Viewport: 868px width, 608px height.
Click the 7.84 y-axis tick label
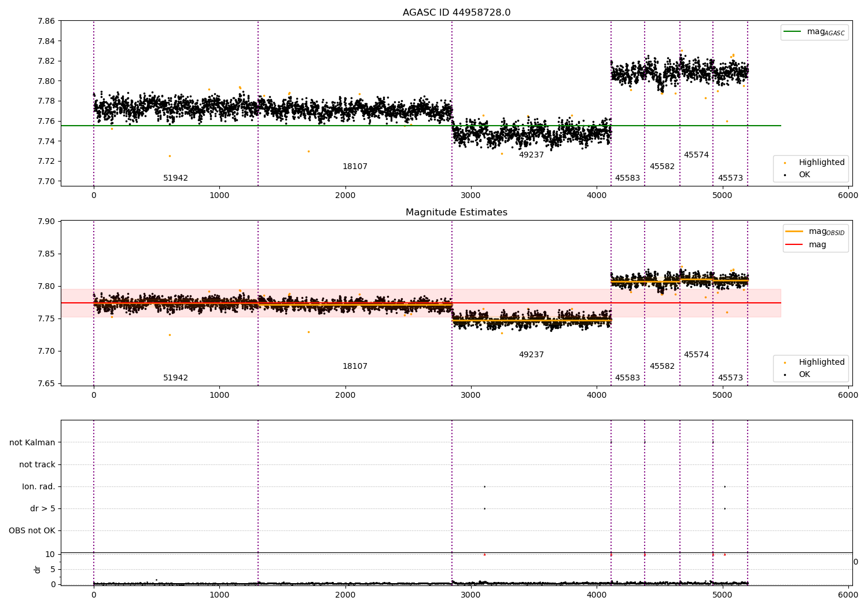pyautogui.click(x=46, y=41)
